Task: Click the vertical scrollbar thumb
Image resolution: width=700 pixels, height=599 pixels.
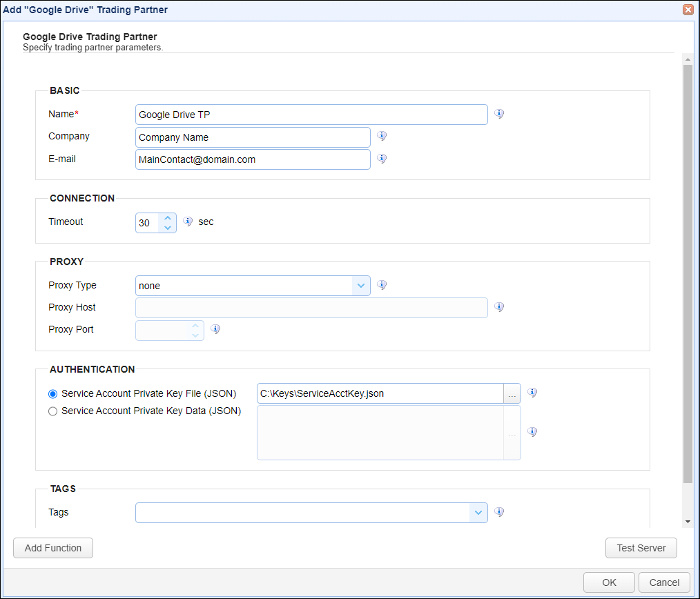Action: click(x=688, y=274)
